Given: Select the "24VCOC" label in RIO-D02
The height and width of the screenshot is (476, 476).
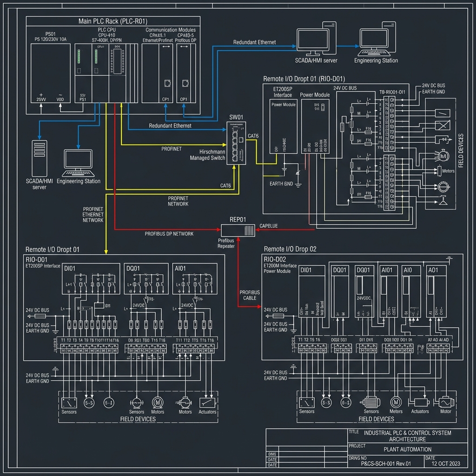Looking at the screenshot, I should [364, 298].
